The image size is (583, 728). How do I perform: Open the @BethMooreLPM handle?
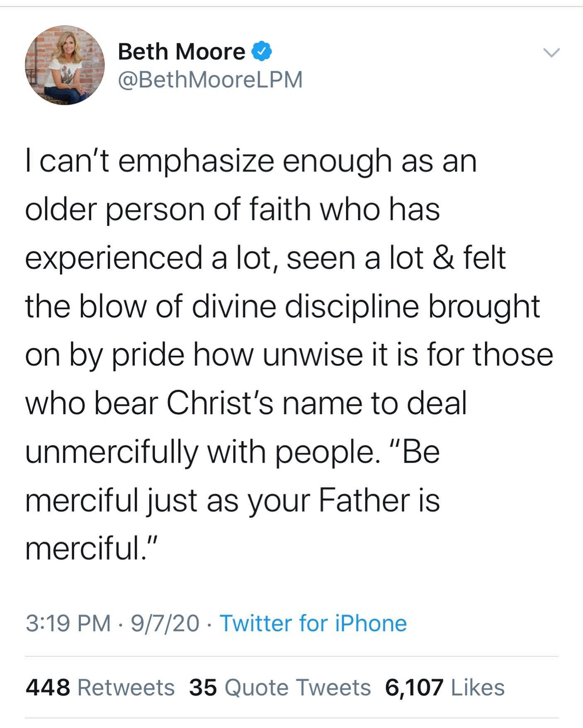210,80
